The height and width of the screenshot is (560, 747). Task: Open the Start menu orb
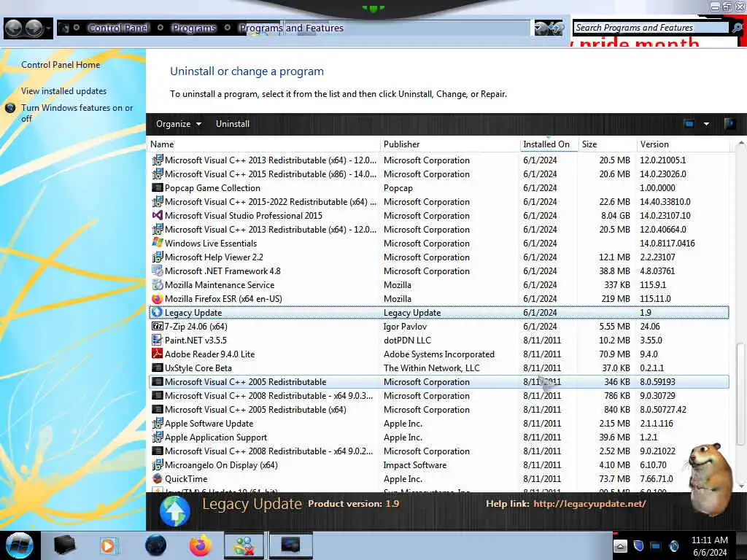point(20,545)
